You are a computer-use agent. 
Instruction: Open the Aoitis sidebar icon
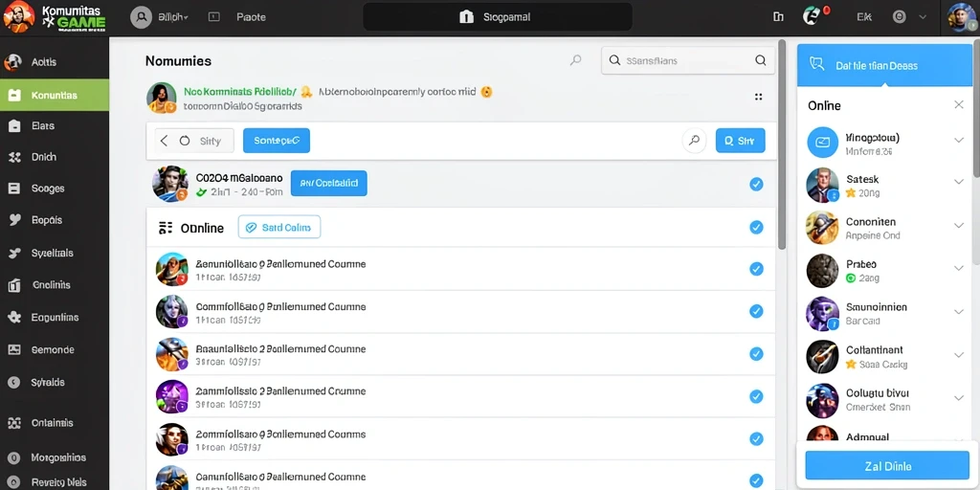[x=11, y=62]
